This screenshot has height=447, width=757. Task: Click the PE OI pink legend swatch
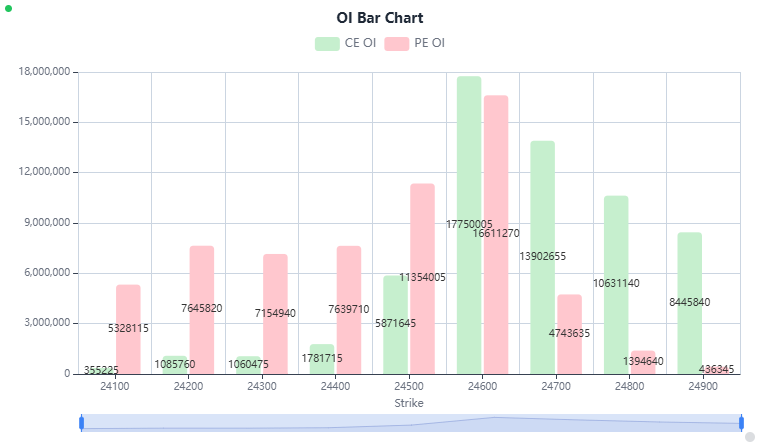pyautogui.click(x=396, y=43)
